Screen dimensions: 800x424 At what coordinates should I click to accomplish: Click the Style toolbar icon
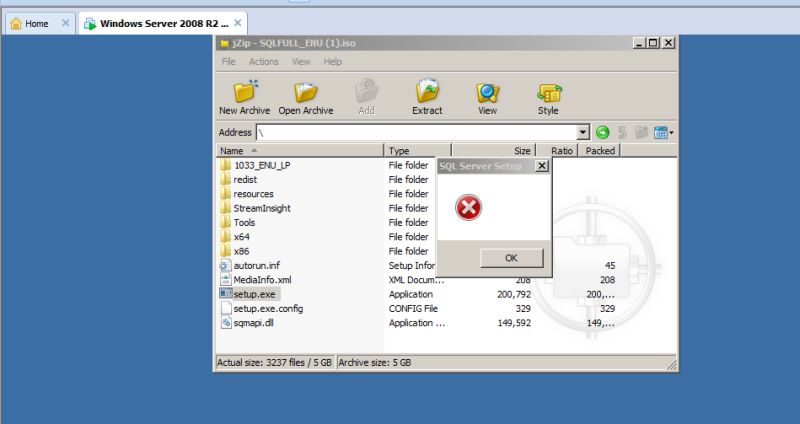tap(548, 93)
